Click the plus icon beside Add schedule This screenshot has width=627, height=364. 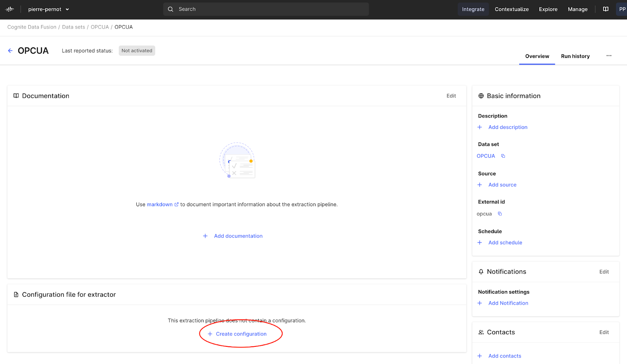[x=480, y=243]
